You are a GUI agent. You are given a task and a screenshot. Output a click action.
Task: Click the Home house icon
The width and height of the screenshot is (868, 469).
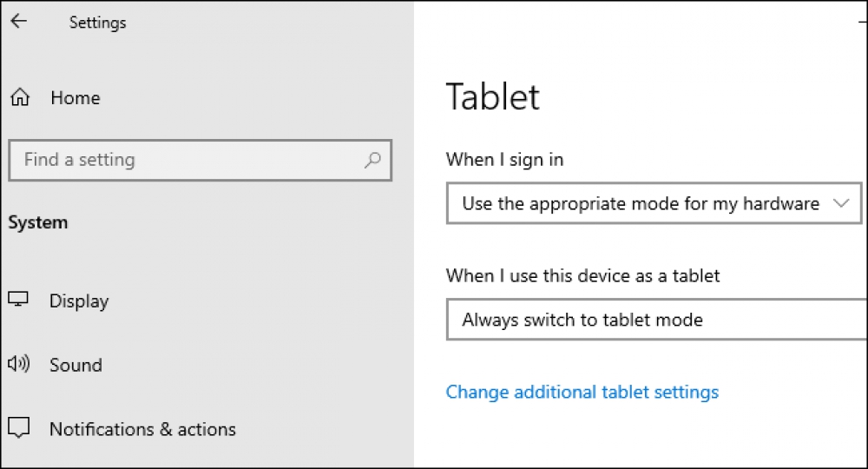[x=20, y=97]
